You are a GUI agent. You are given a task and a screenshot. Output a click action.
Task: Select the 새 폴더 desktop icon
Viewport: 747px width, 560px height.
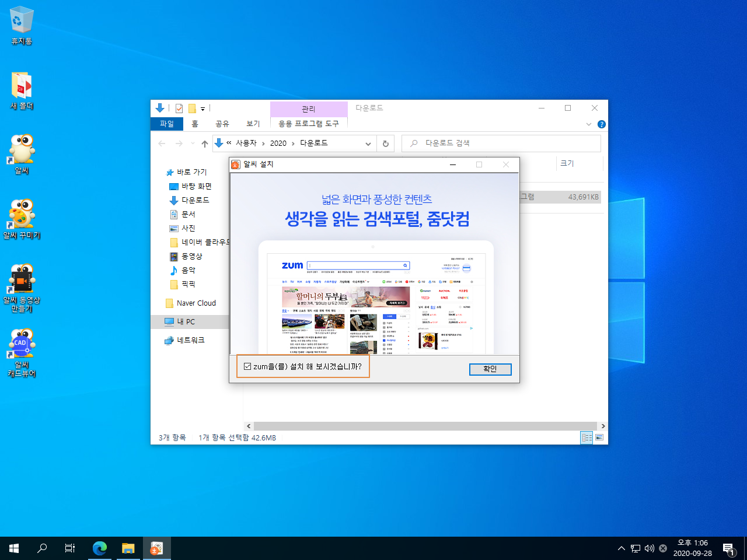point(22,90)
